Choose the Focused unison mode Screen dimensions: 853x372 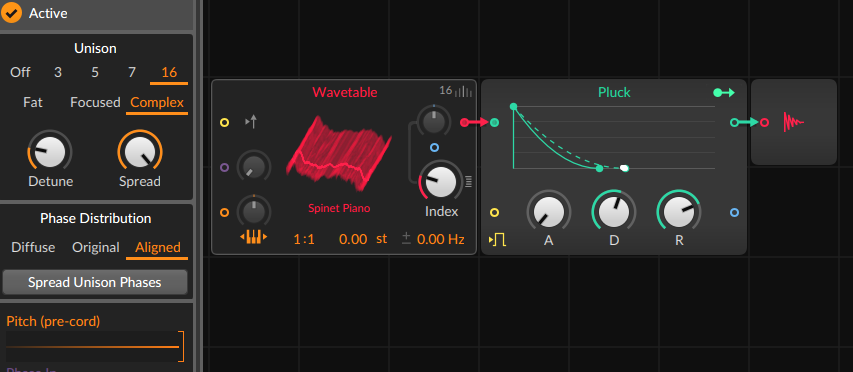(x=95, y=102)
